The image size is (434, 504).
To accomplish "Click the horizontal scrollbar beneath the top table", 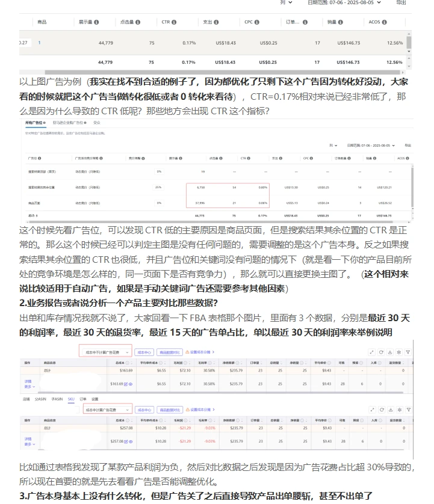I will click(x=223, y=72).
